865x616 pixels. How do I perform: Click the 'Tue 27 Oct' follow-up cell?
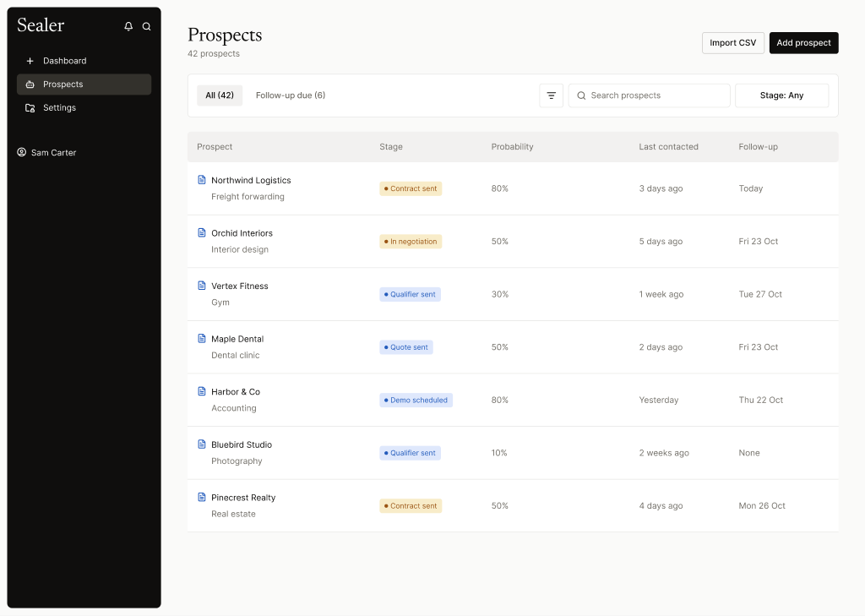point(760,295)
